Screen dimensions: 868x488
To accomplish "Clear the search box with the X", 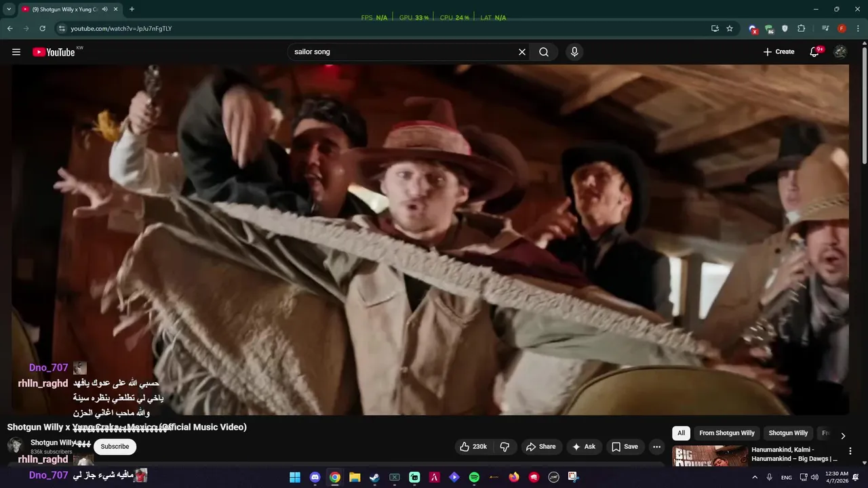I will 522,52.
